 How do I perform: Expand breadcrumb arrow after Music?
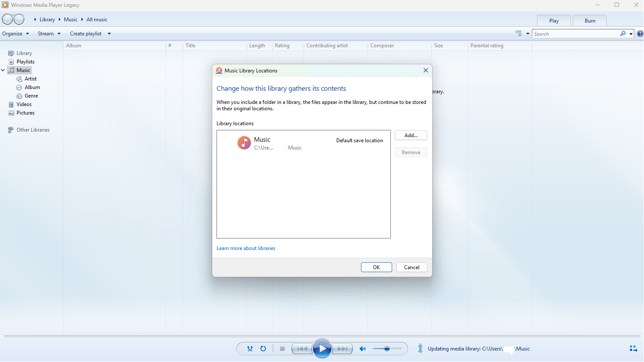(82, 20)
